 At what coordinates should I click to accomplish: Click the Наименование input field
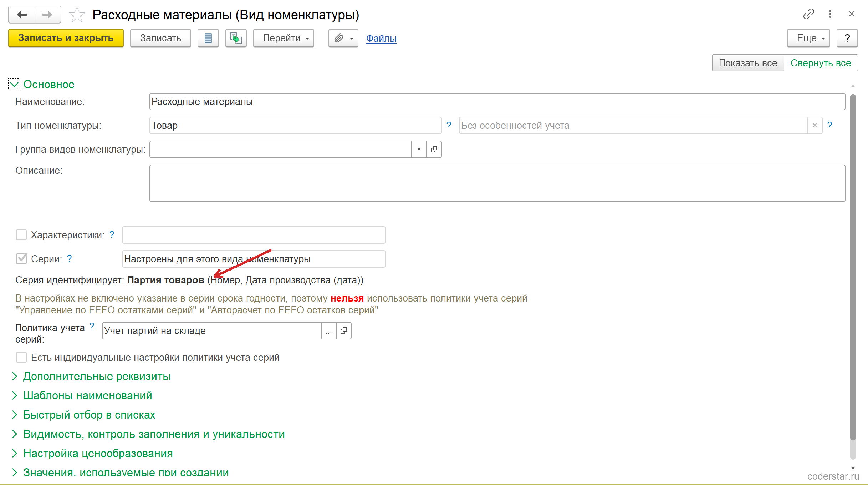(497, 102)
